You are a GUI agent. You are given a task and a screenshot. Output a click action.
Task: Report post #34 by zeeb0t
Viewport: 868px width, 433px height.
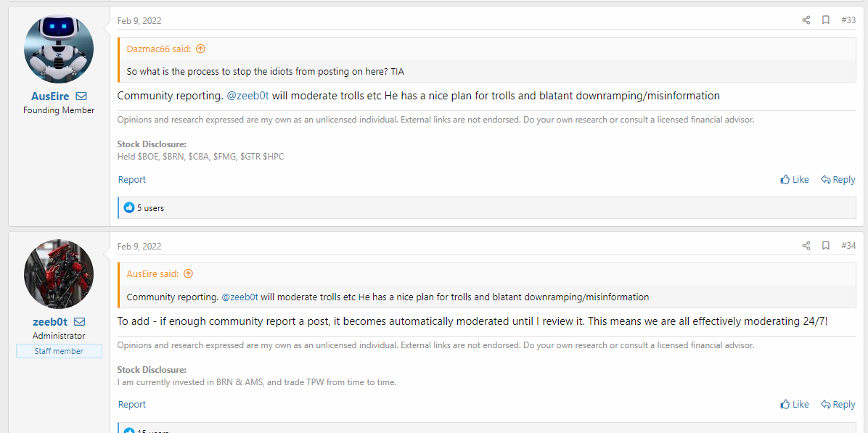click(132, 404)
